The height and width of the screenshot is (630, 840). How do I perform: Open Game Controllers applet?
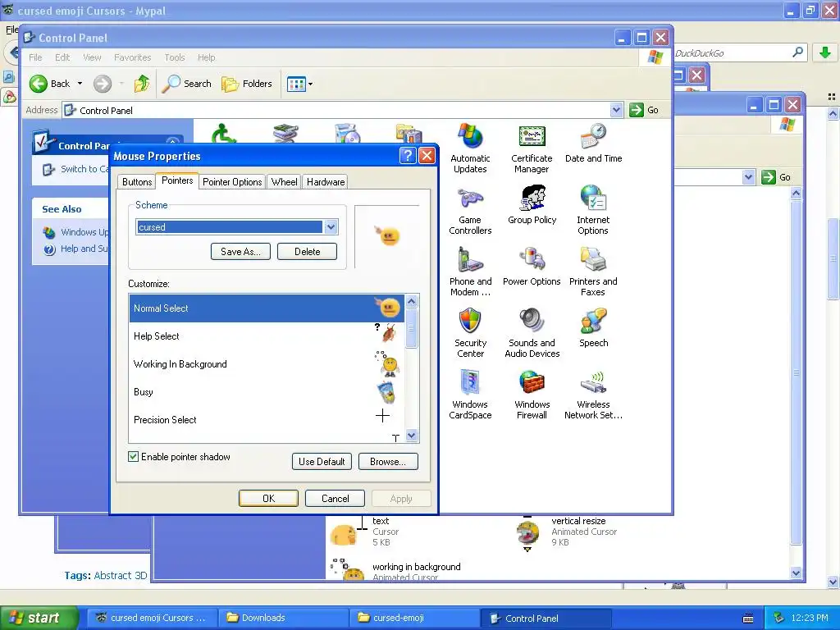(470, 211)
